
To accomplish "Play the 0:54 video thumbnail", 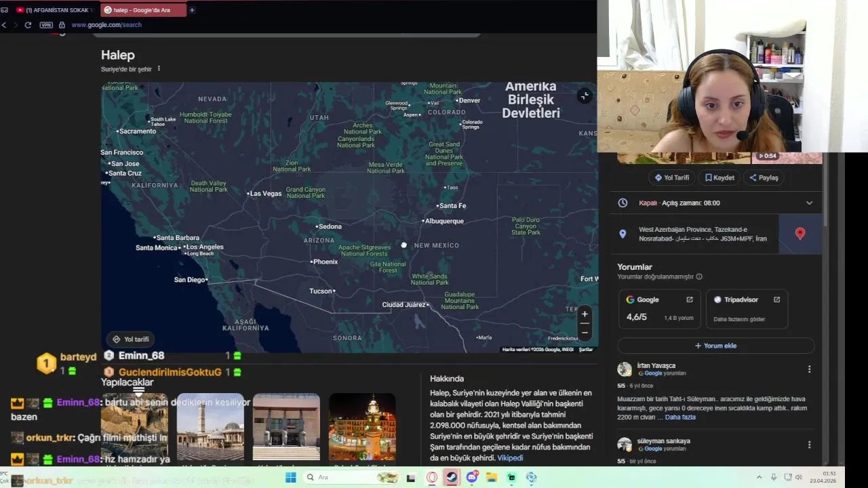I will (787, 157).
